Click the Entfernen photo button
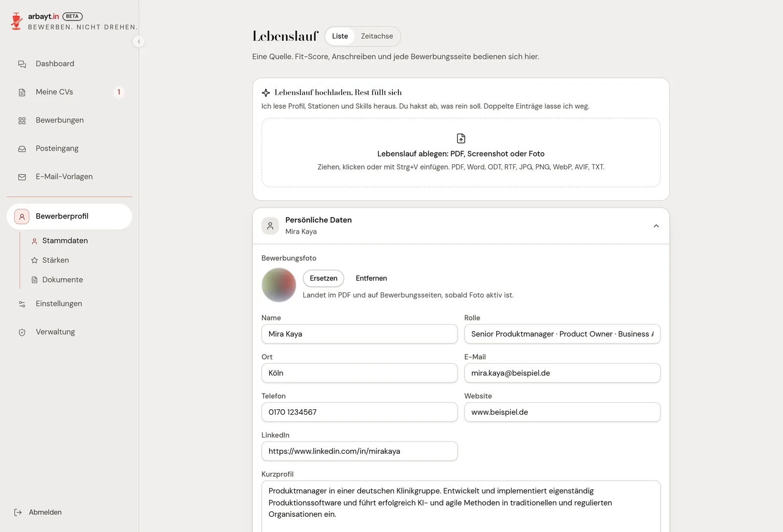The width and height of the screenshot is (783, 532). (371, 278)
